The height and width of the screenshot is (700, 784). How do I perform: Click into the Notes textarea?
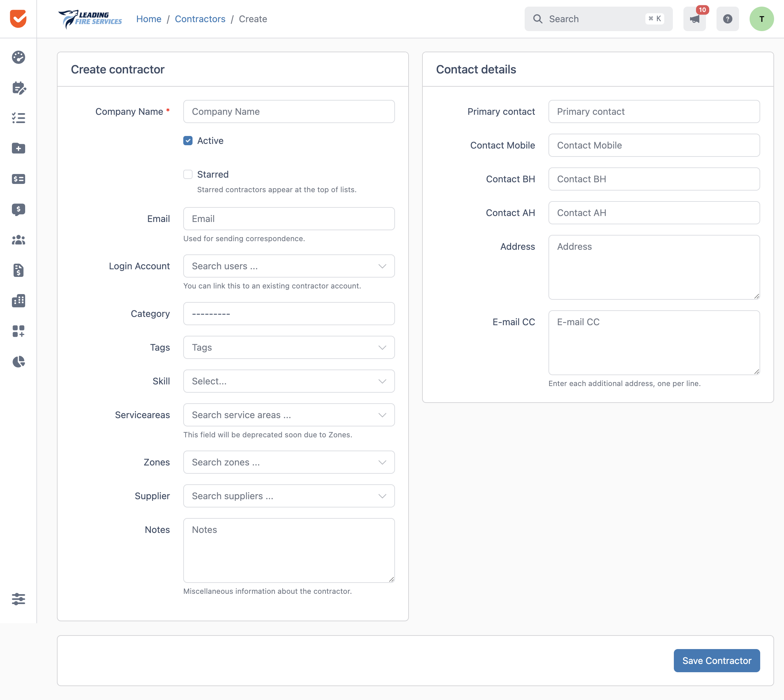(289, 550)
